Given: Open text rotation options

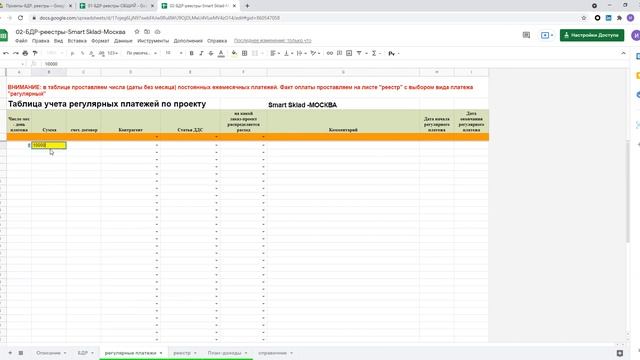Looking at the screenshot, I should point(315,53).
